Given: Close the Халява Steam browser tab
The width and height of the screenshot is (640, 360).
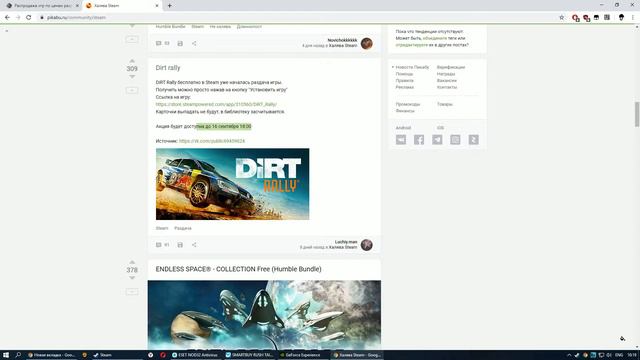Looking at the screenshot, I should [157, 6].
